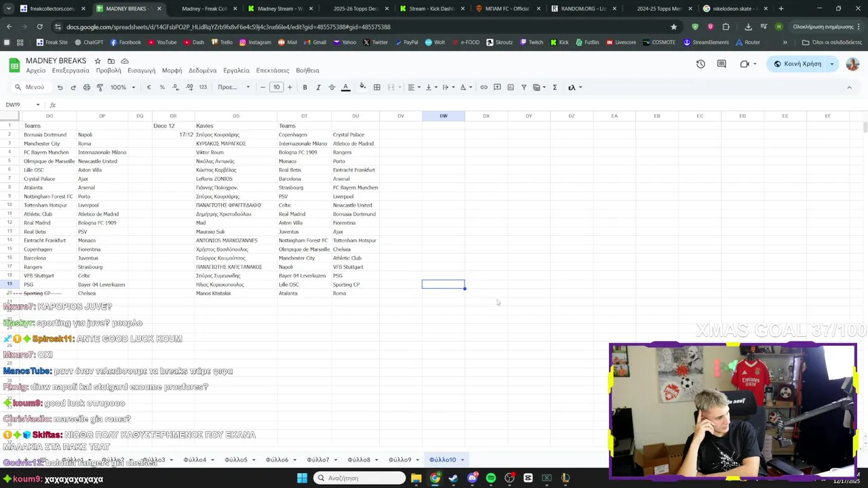Create a filter using the funnel icon

pos(524,87)
